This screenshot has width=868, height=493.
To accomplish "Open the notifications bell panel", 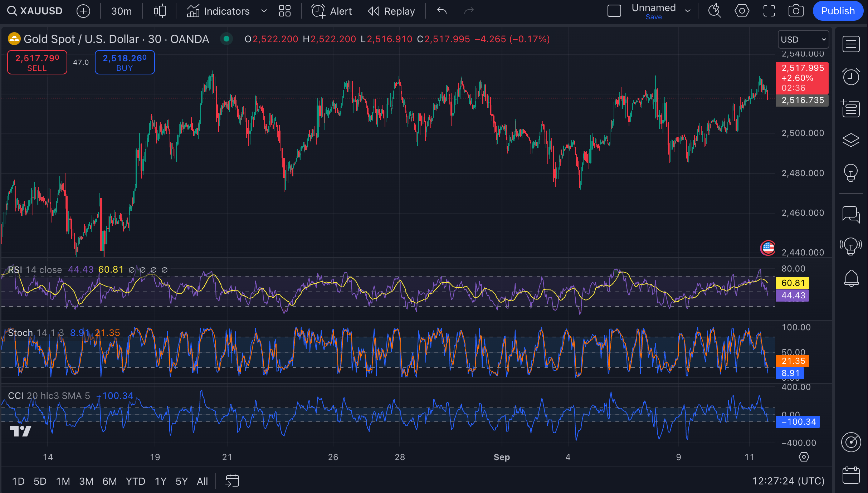I will [851, 278].
